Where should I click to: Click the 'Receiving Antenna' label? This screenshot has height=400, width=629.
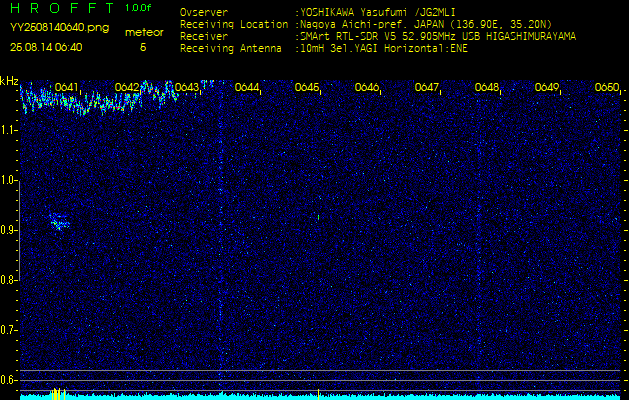pos(231,49)
